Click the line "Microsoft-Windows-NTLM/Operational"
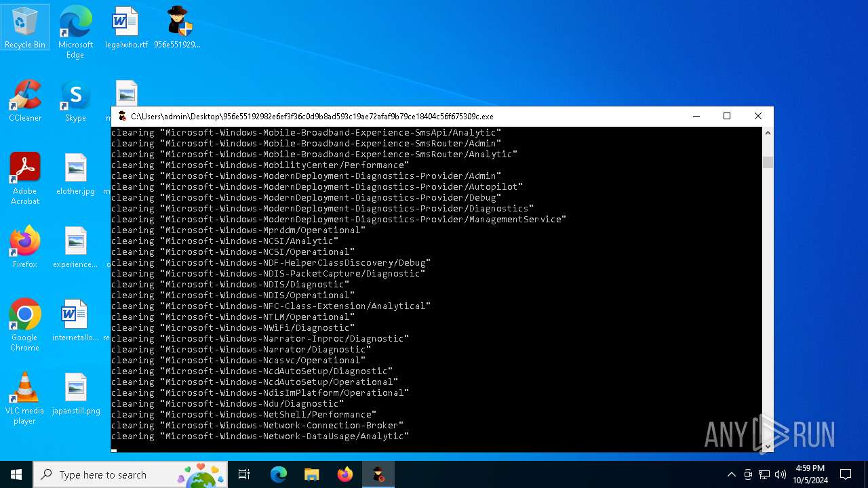The height and width of the screenshot is (488, 868). click(x=233, y=317)
